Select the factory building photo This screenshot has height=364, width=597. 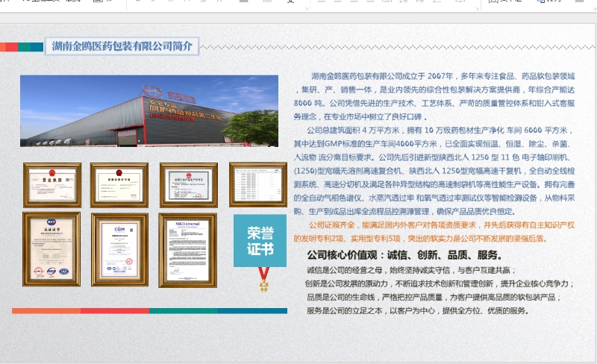click(154, 110)
